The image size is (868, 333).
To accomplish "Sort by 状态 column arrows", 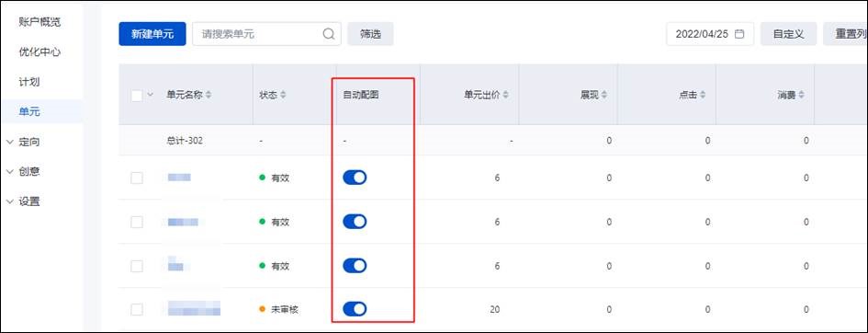I will pyautogui.click(x=283, y=95).
